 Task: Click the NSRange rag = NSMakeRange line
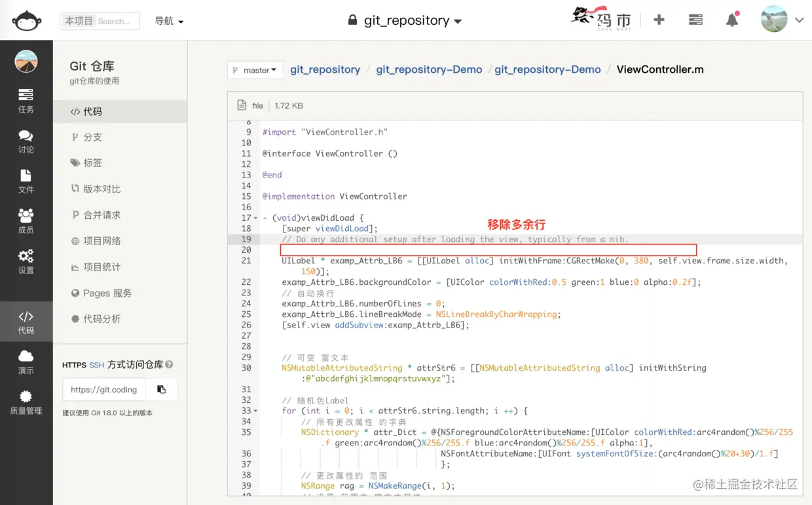pos(378,486)
